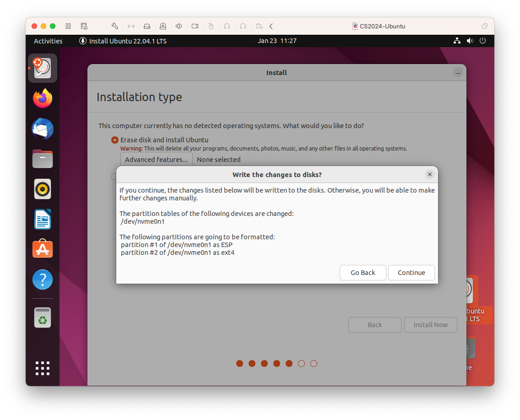Click the sound speaker icon in VM toolbar
The width and height of the screenshot is (520, 420).
(179, 26)
